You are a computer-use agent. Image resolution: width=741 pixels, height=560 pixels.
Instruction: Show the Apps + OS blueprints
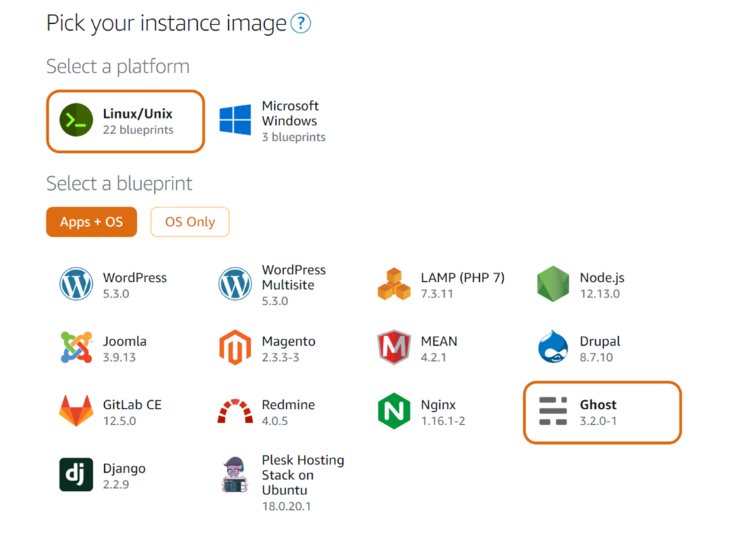coord(91,222)
